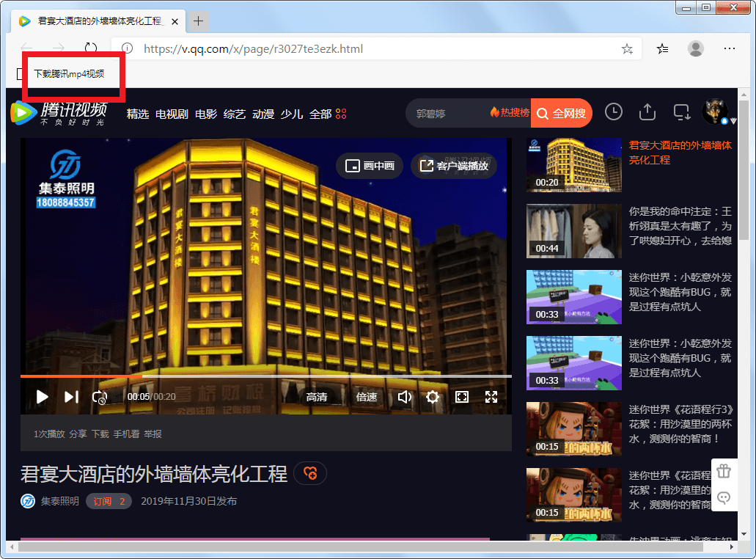Image resolution: width=756 pixels, height=559 pixels.
Task: Open the player settings gear
Action: 433,397
